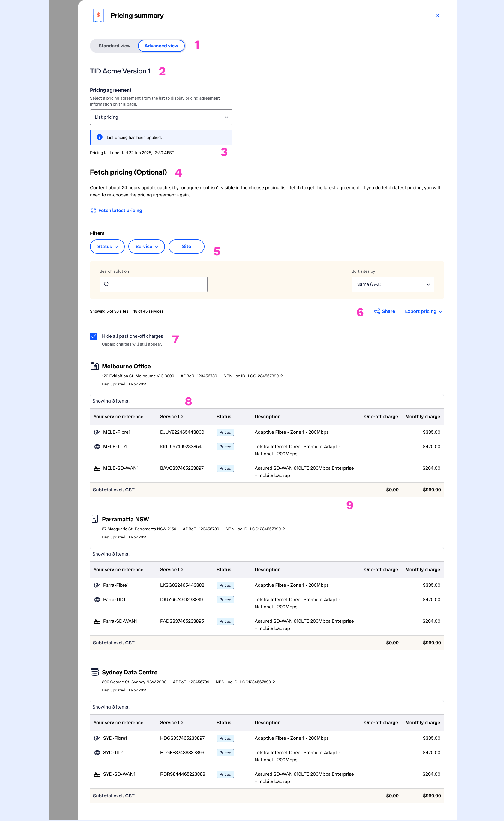
Task: Click the Site filter button
Action: click(x=186, y=247)
